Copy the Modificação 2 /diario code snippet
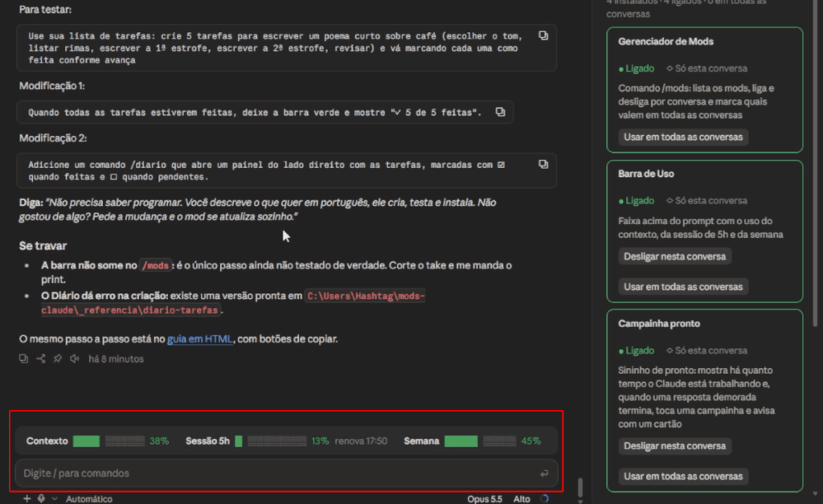This screenshot has height=504, width=823. (543, 164)
